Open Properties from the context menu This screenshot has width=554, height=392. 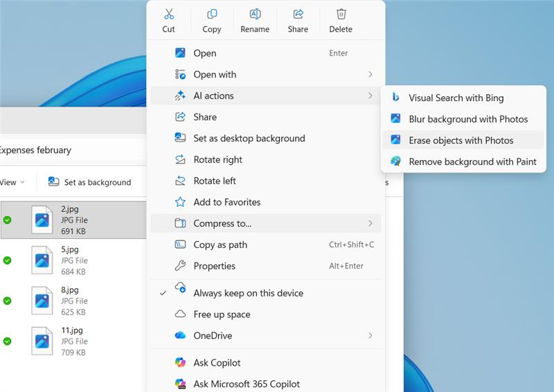(266, 266)
